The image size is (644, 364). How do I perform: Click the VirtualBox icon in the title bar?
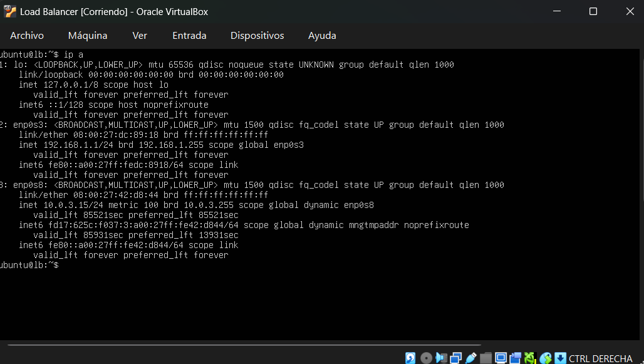[10, 12]
